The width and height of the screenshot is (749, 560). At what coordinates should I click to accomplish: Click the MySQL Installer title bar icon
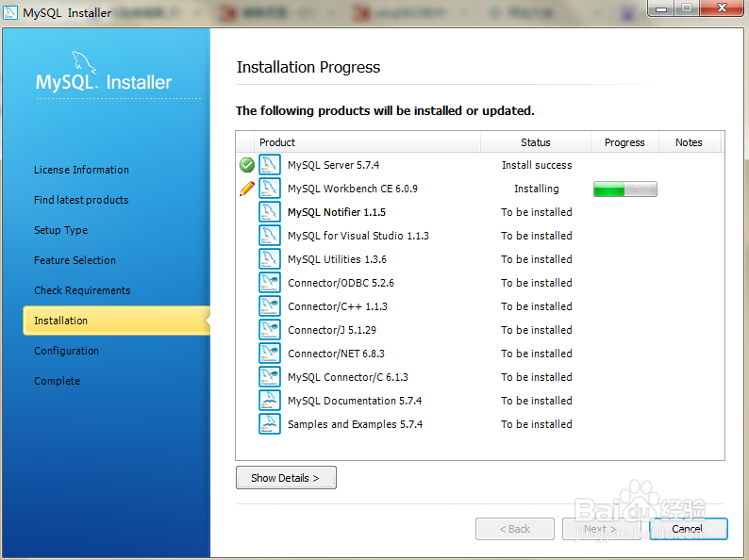[10, 12]
